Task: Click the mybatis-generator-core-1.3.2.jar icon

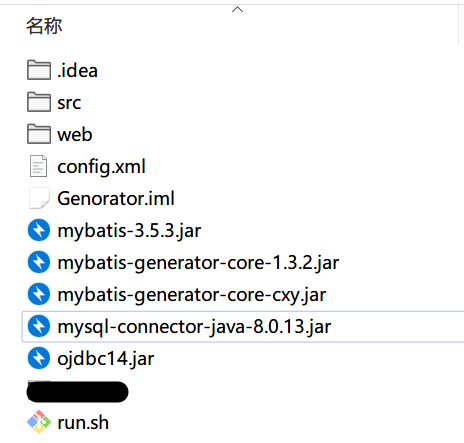Action: 39,262
